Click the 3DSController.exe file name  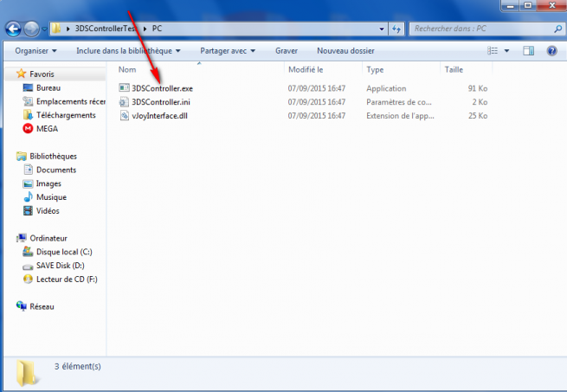[x=162, y=88]
